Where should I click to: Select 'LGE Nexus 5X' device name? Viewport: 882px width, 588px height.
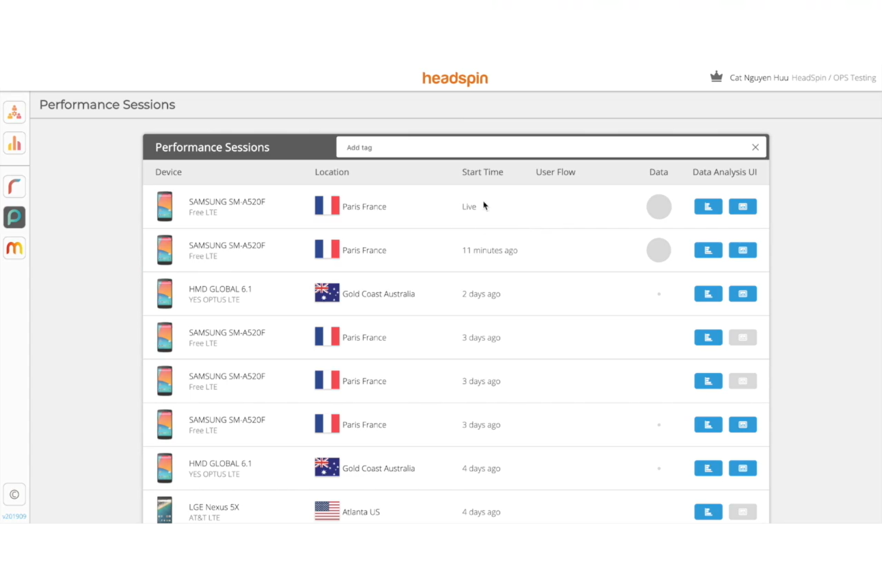214,507
